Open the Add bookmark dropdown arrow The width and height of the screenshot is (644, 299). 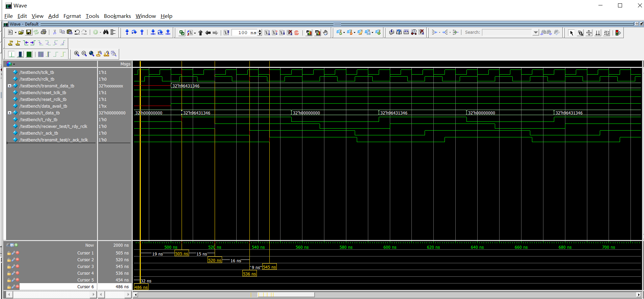click(344, 33)
